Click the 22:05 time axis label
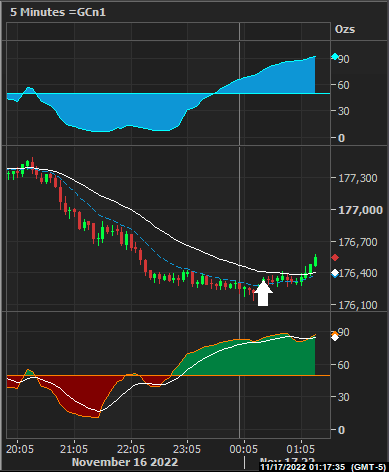The width and height of the screenshot is (389, 472). (x=131, y=449)
